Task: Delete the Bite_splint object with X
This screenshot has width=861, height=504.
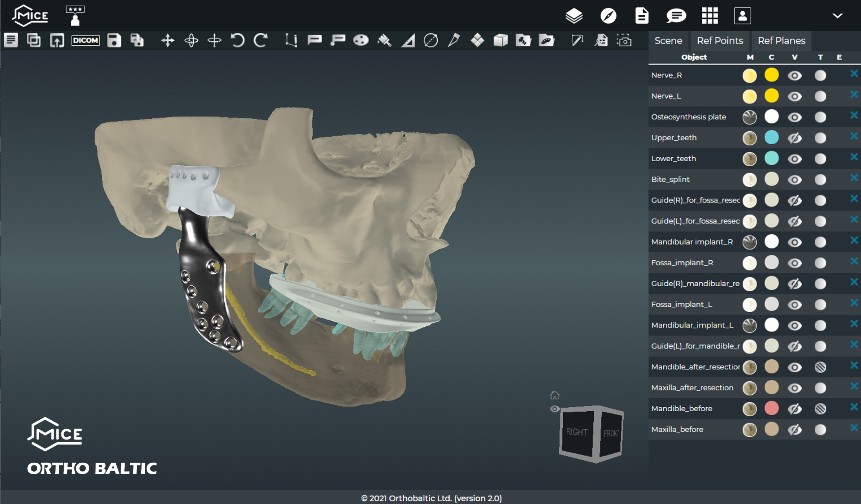Action: [854, 177]
